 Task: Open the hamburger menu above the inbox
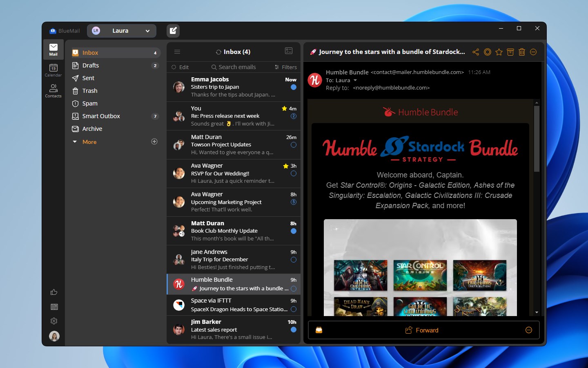[177, 52]
